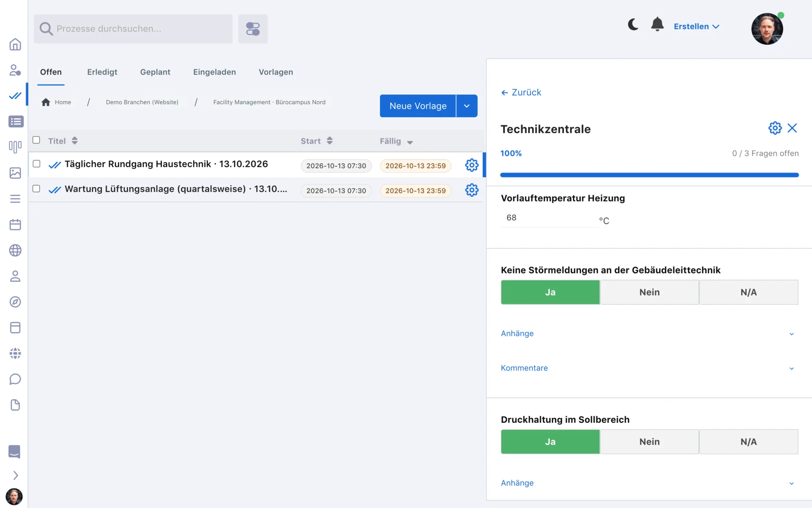Switch to the Geplant tab
The width and height of the screenshot is (812, 508).
point(155,72)
